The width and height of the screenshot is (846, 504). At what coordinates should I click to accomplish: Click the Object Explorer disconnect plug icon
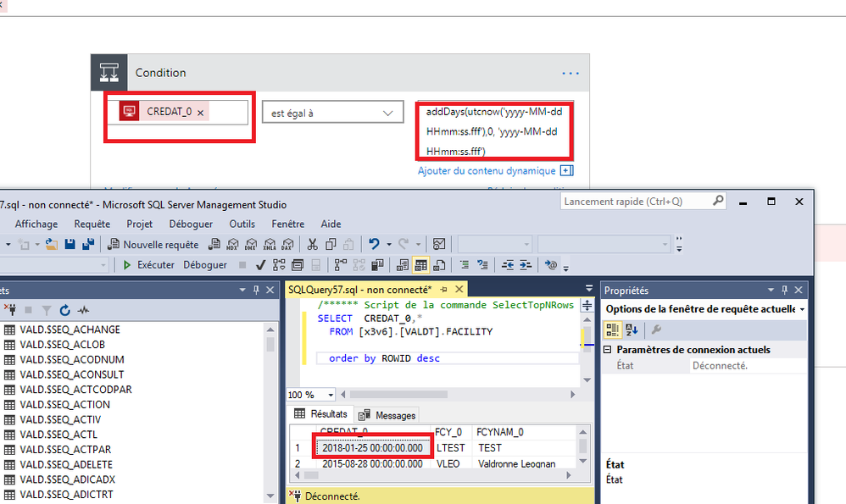click(10, 310)
